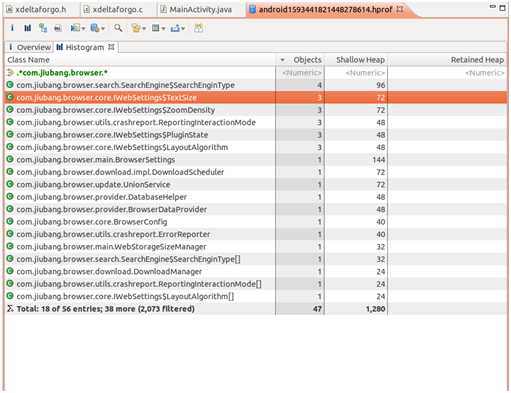511x393 pixels.
Task: Select com.jiubang.browser.main.WebStorageSizeManager row text
Action: [x=111, y=247]
